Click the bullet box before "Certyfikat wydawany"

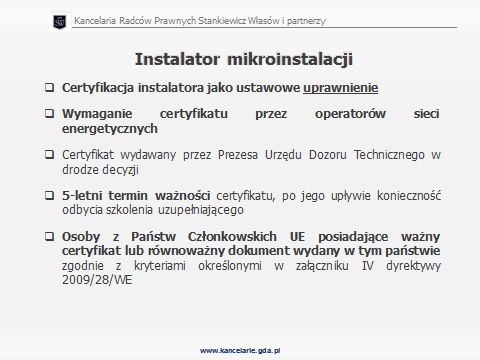49,155
